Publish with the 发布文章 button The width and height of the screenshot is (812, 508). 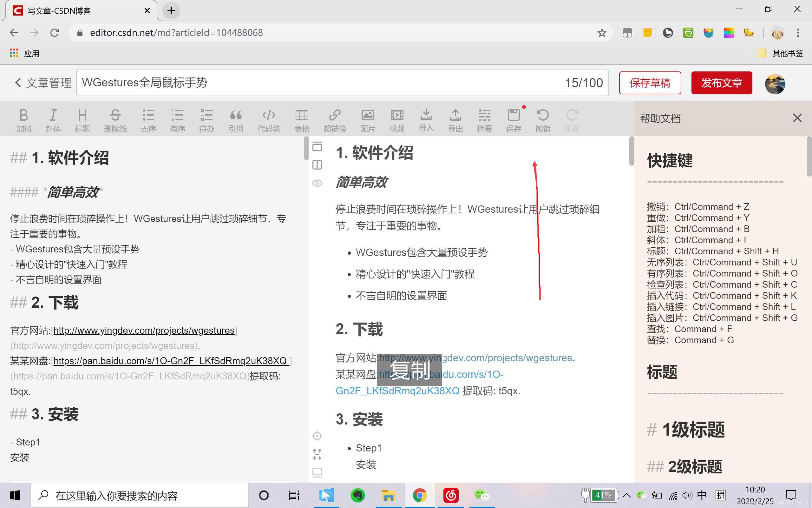click(722, 83)
